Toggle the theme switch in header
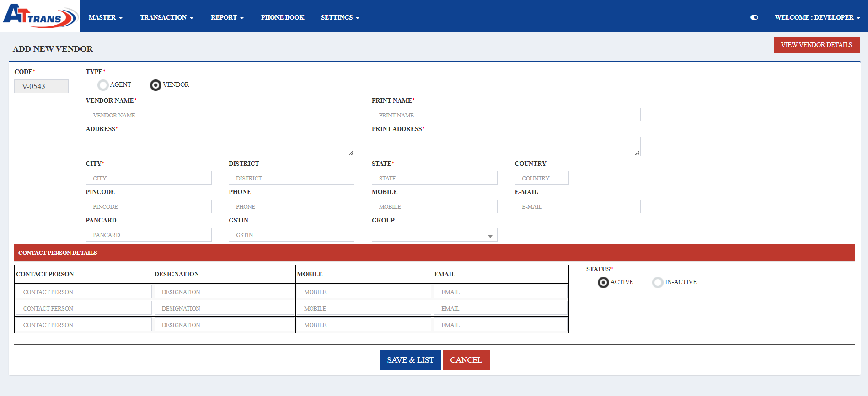The width and height of the screenshot is (868, 396). tap(754, 17)
